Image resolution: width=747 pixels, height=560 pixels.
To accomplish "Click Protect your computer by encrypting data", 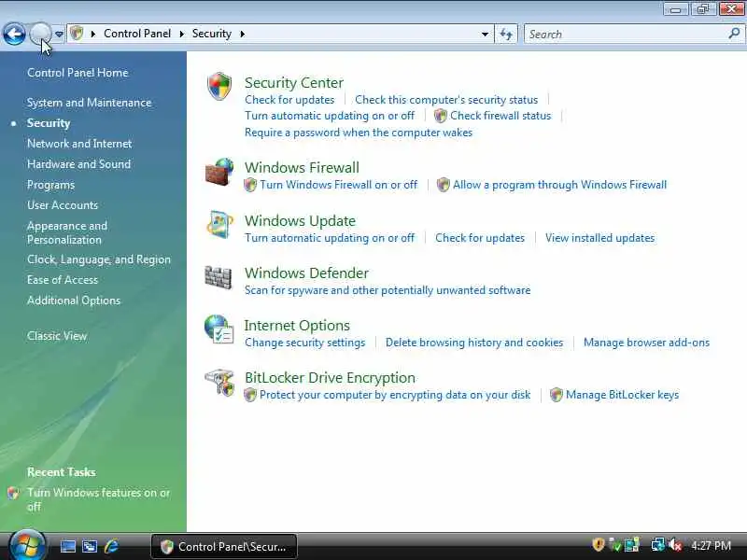I will pyautogui.click(x=395, y=395).
